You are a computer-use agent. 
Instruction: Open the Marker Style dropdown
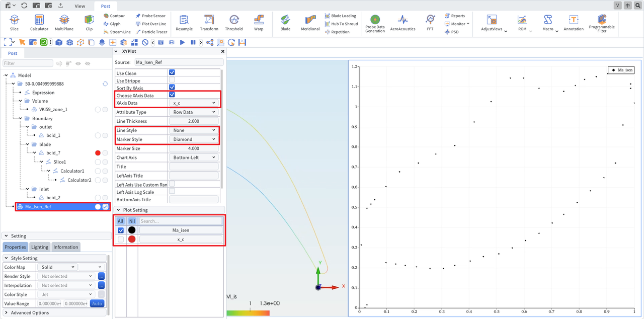click(194, 139)
